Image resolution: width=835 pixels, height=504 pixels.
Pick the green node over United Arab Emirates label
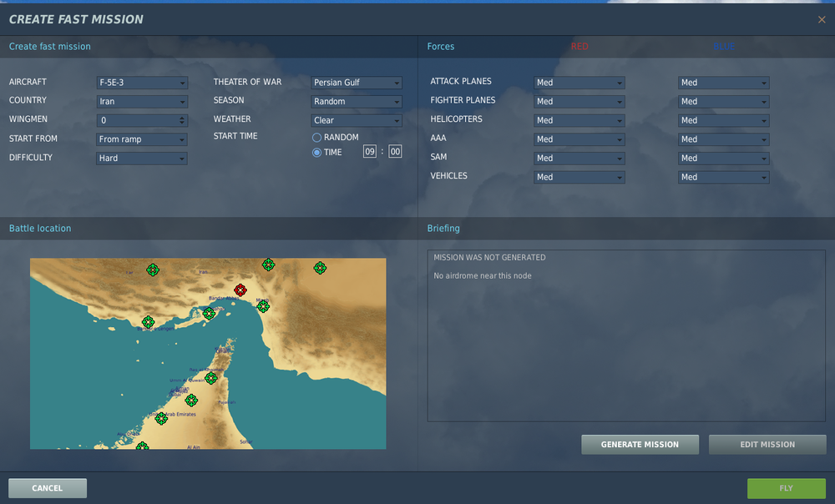pos(161,418)
